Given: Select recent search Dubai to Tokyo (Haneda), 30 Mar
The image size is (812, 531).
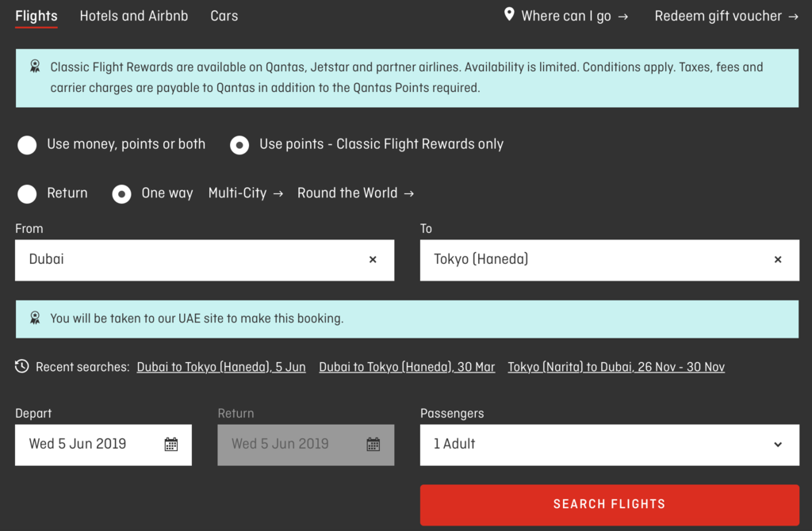Looking at the screenshot, I should 407,367.
